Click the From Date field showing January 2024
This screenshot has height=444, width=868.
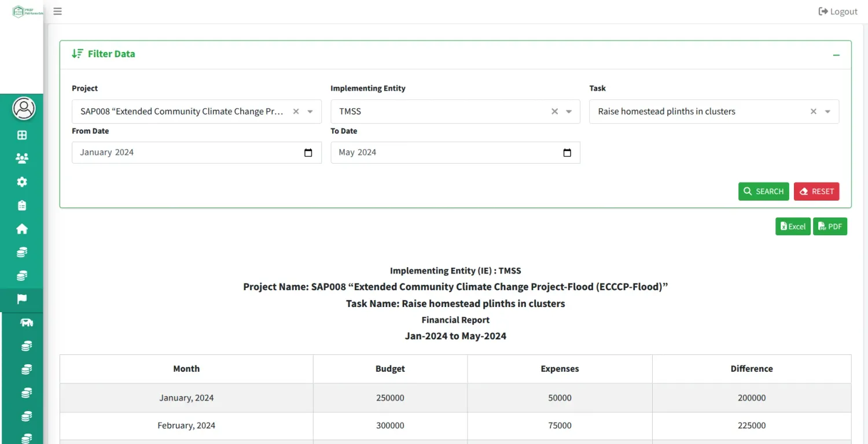click(197, 153)
